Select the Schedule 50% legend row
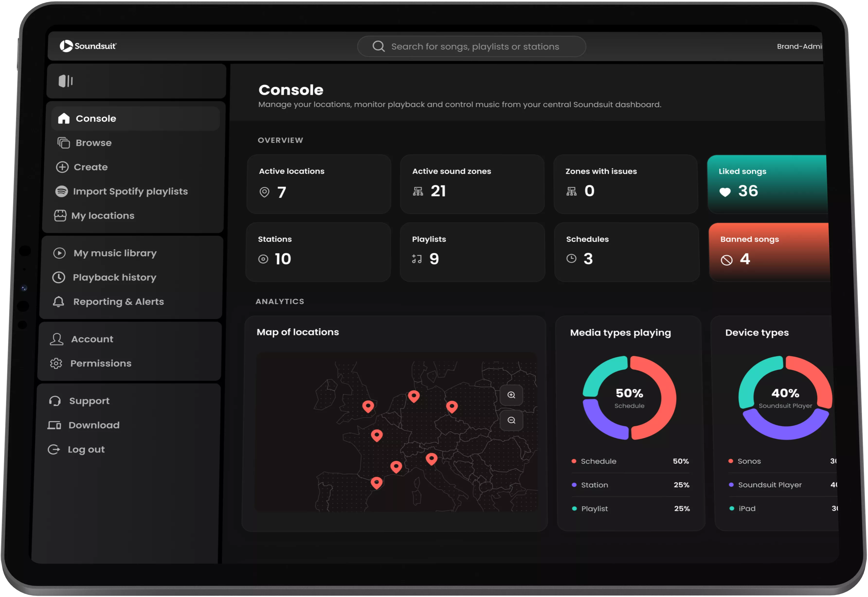 click(x=630, y=462)
